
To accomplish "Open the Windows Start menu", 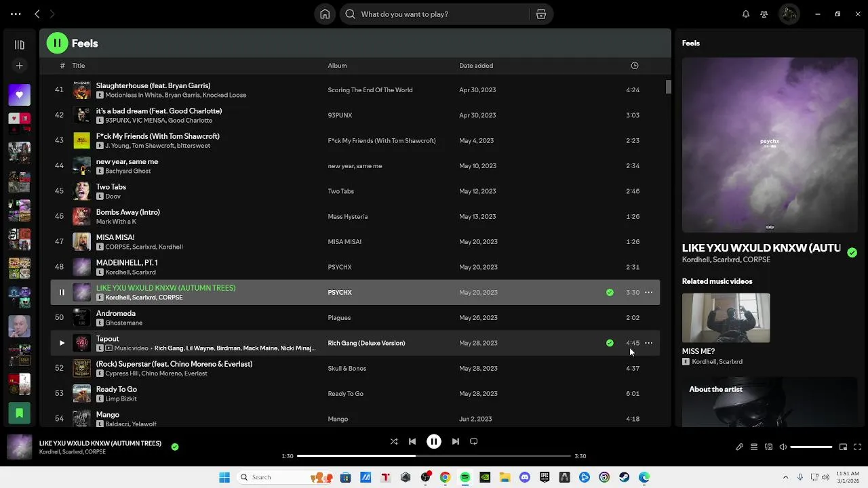I will [224, 477].
